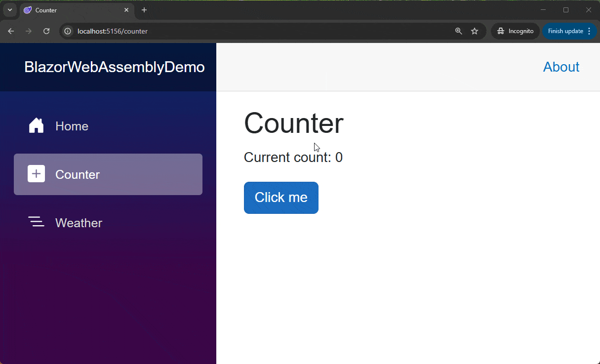600x364 pixels.
Task: Select the Counter nav item
Action: [108, 174]
